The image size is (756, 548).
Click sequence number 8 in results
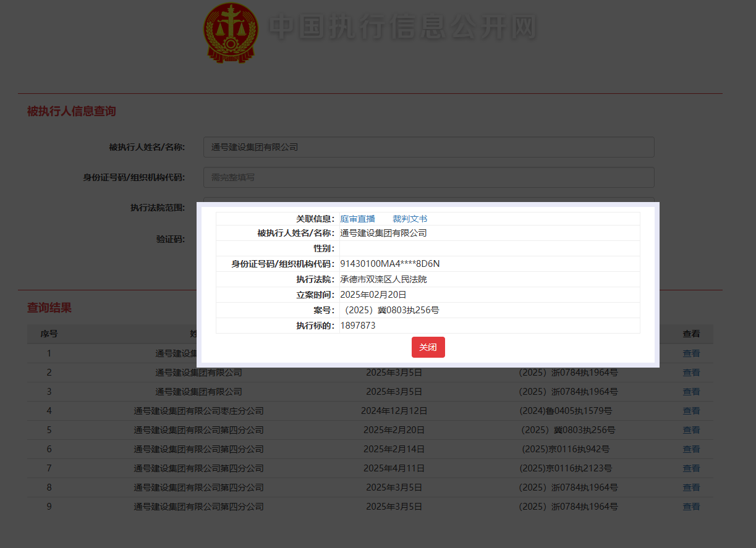pos(49,487)
